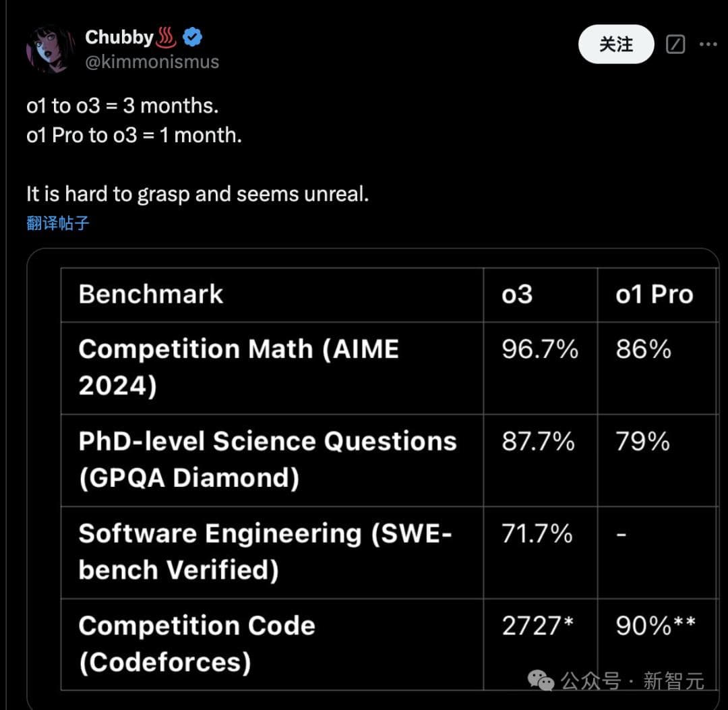Open the three-dot more options menu
Image resolution: width=728 pixels, height=710 pixels.
[708, 45]
